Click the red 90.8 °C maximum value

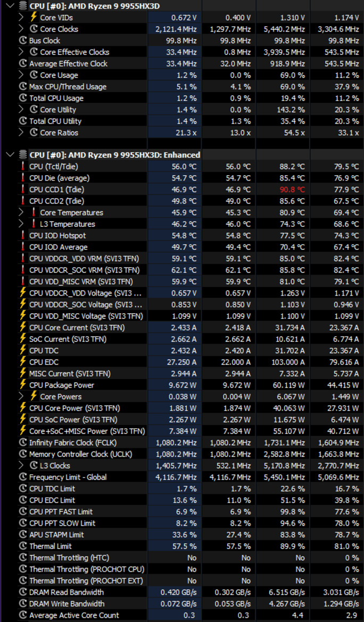point(288,190)
